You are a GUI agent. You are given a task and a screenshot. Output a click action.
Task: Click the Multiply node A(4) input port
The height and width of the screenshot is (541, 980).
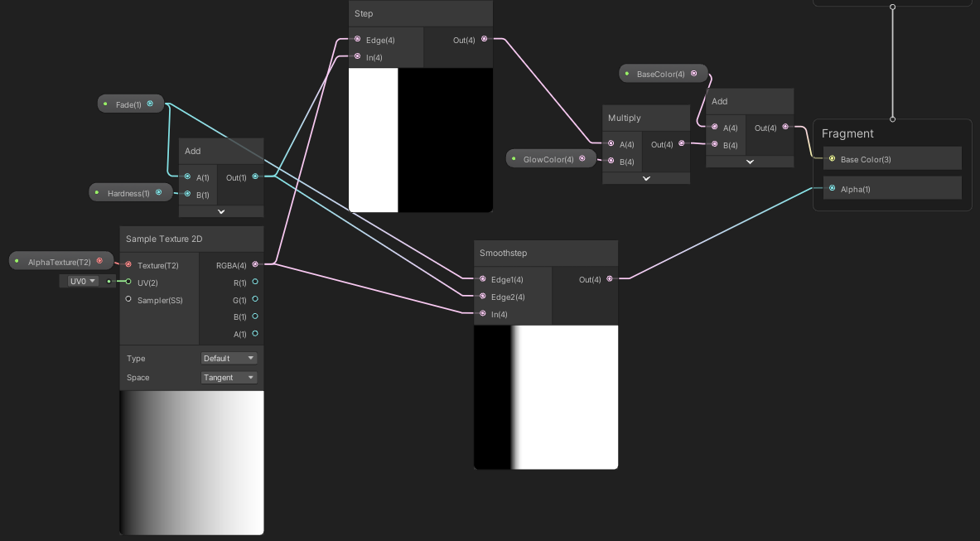point(611,143)
